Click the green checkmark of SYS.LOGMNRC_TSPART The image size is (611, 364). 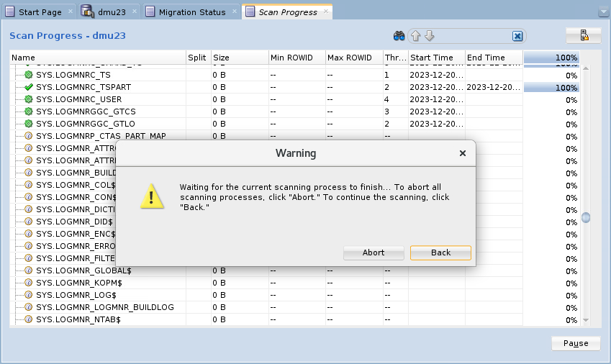pos(29,87)
